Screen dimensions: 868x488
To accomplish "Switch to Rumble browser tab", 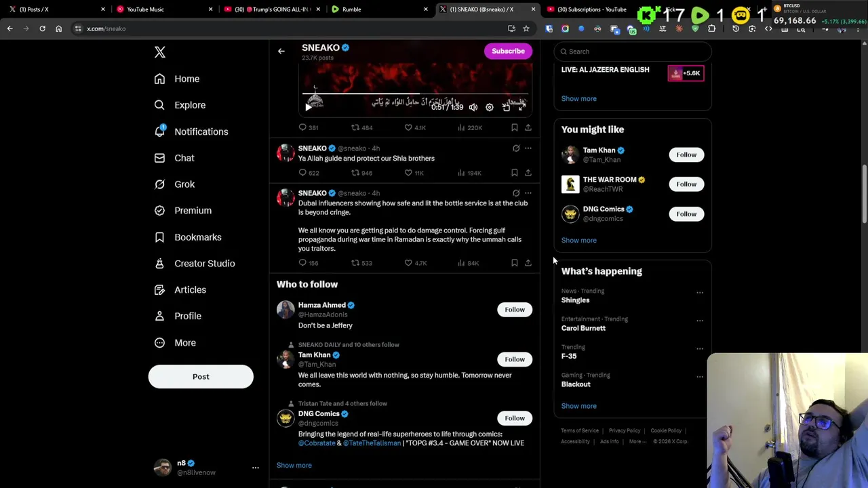I will [x=378, y=9].
